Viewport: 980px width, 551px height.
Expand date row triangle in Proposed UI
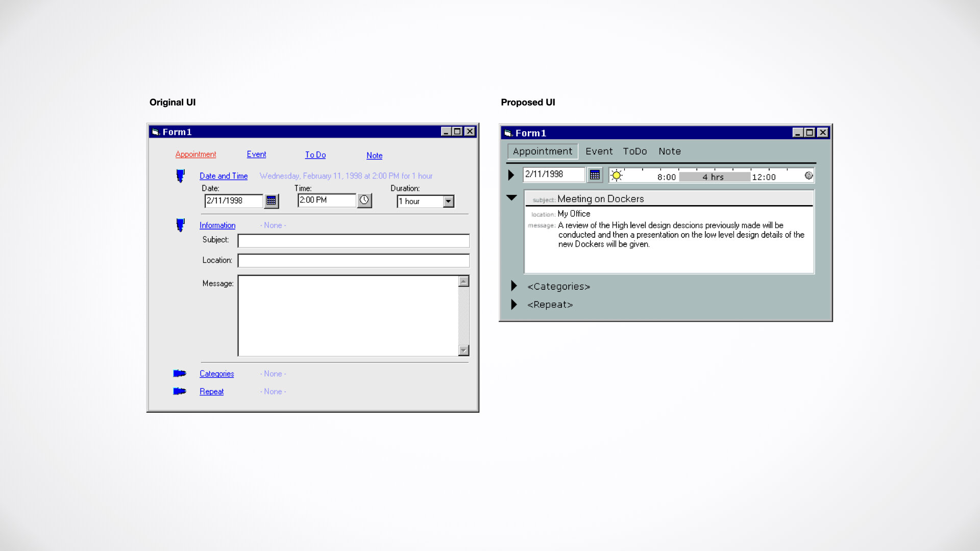click(x=511, y=175)
